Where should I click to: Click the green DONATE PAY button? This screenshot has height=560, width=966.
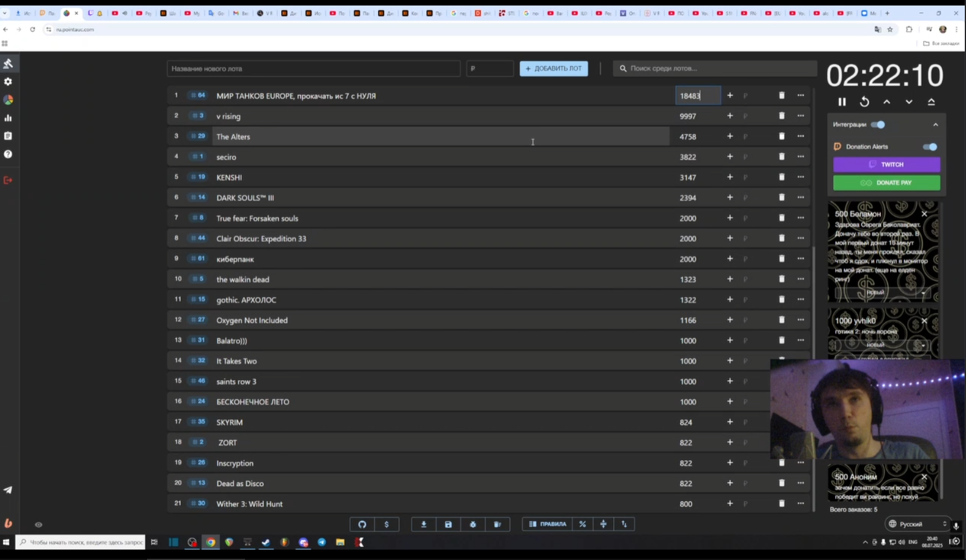[886, 183]
